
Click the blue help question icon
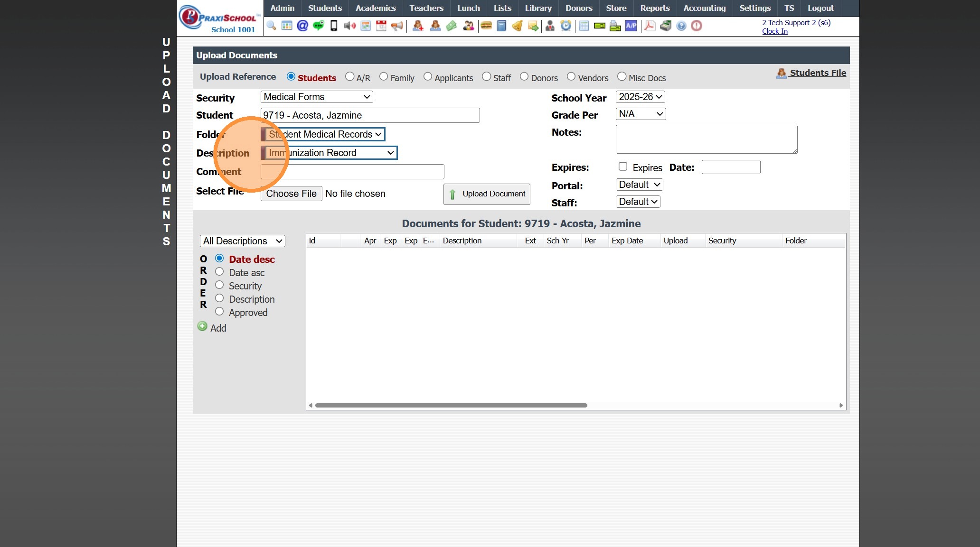(x=681, y=26)
